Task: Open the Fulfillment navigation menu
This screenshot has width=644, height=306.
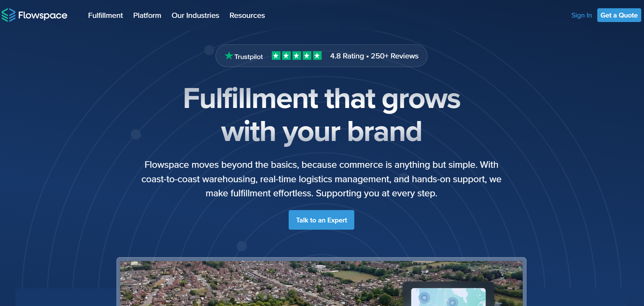Action: click(x=105, y=15)
